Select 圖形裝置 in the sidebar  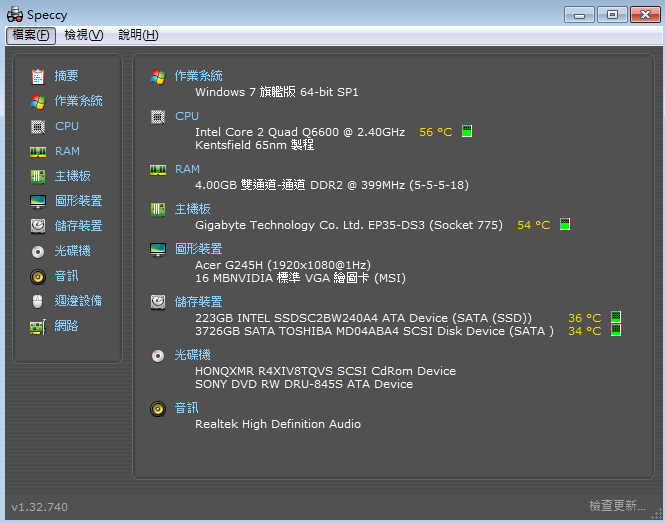pyautogui.click(x=78, y=201)
